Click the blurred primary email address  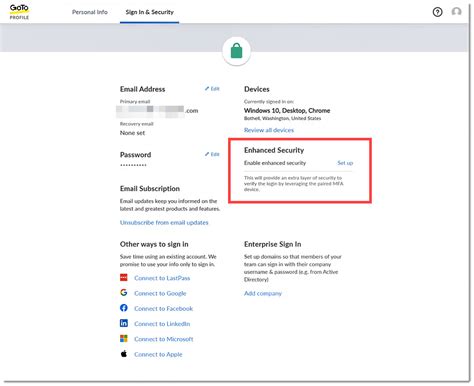[157, 111]
